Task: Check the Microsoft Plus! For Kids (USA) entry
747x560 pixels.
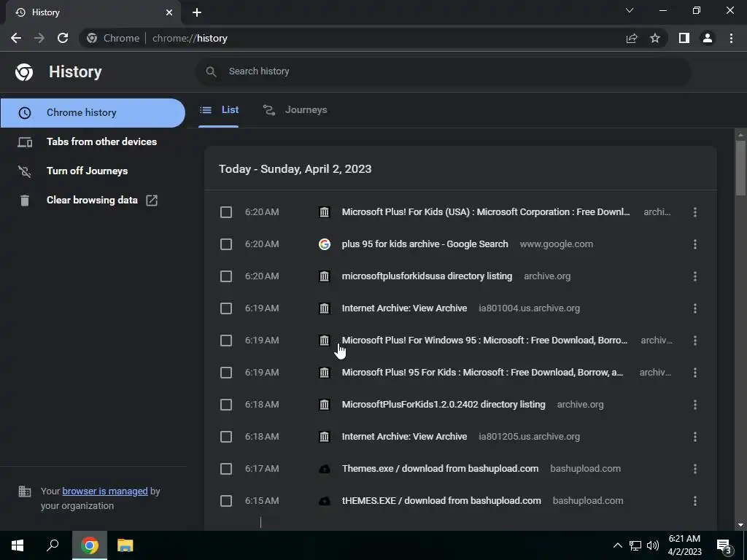Action: (x=226, y=212)
